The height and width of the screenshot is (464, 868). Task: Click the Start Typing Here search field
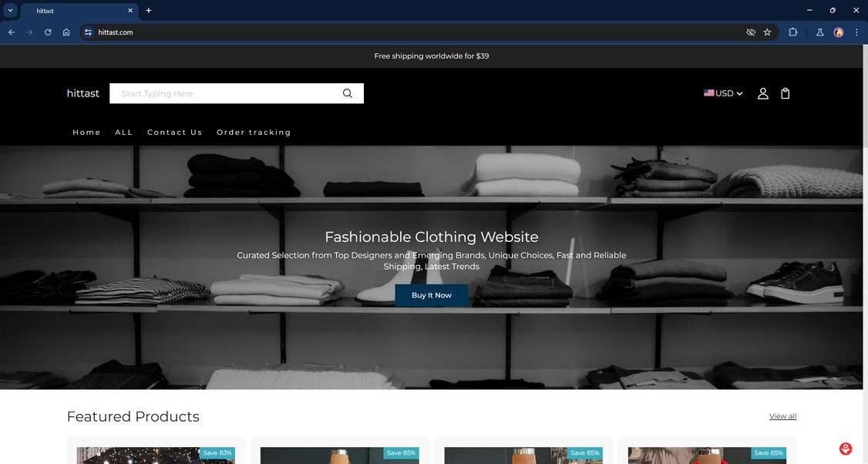(x=216, y=92)
